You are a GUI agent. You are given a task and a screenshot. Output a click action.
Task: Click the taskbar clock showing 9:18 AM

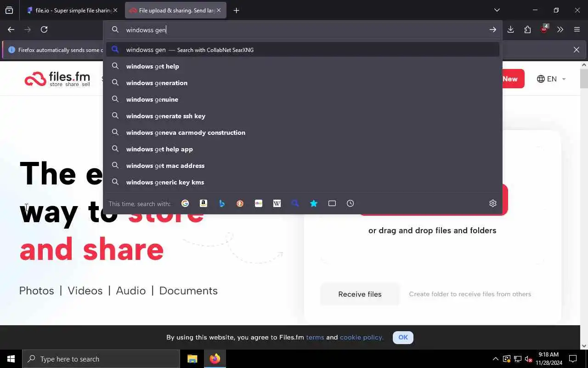pyautogui.click(x=548, y=359)
